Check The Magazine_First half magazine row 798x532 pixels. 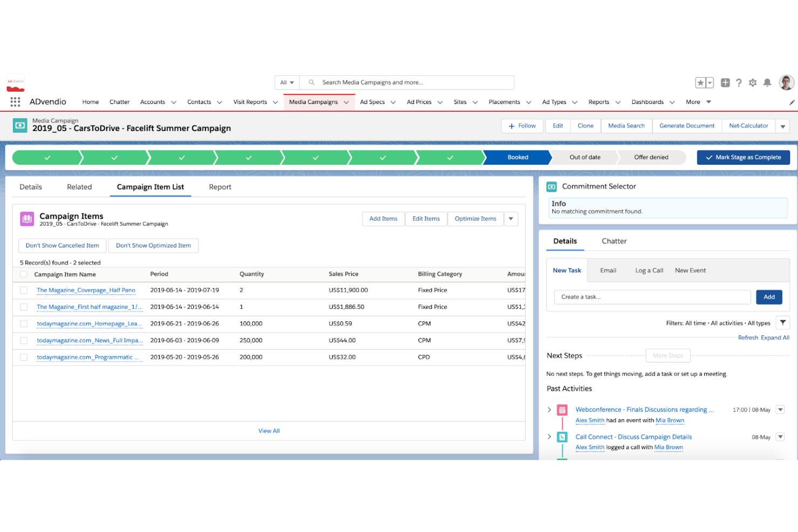click(24, 307)
